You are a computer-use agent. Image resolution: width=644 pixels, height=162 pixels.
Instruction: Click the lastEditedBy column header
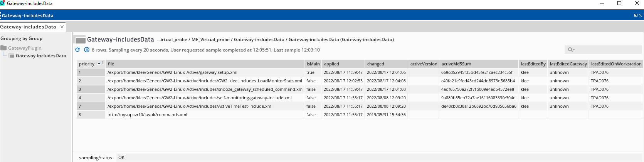[533, 64]
